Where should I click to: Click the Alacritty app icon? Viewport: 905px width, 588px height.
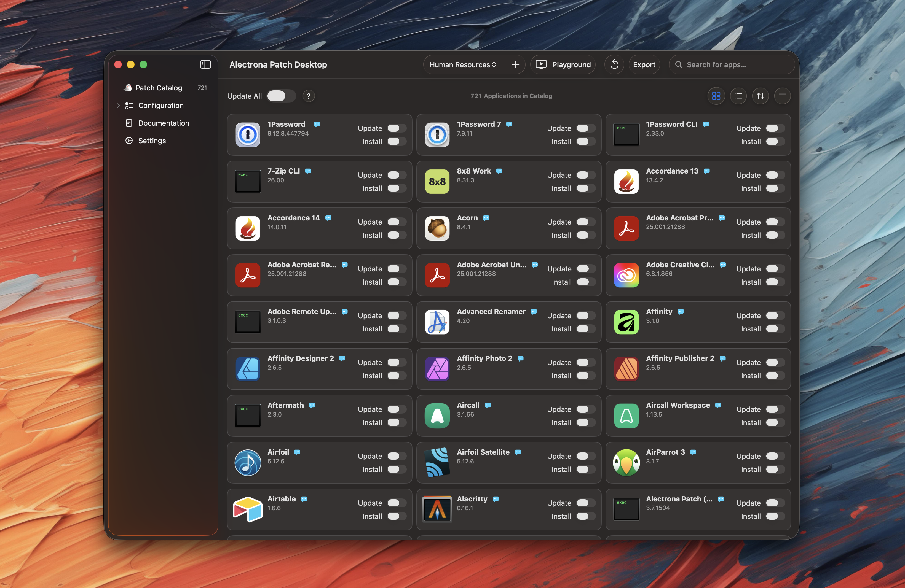click(437, 509)
